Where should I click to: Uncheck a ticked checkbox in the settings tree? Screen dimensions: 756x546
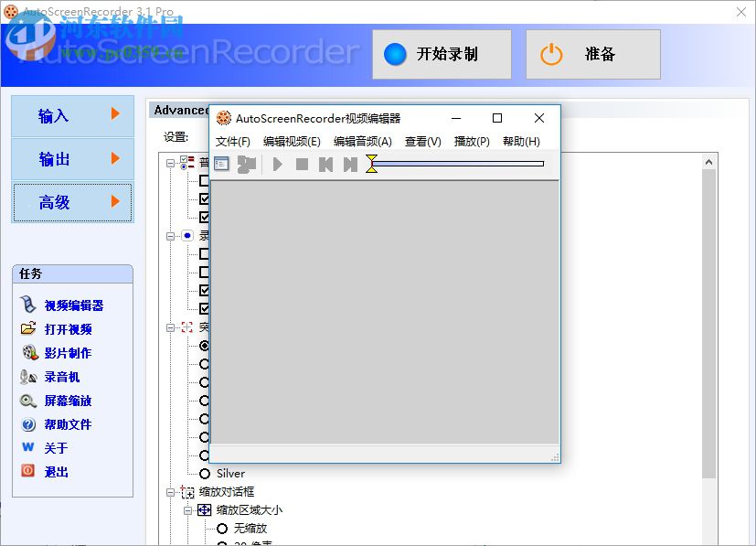(205, 198)
